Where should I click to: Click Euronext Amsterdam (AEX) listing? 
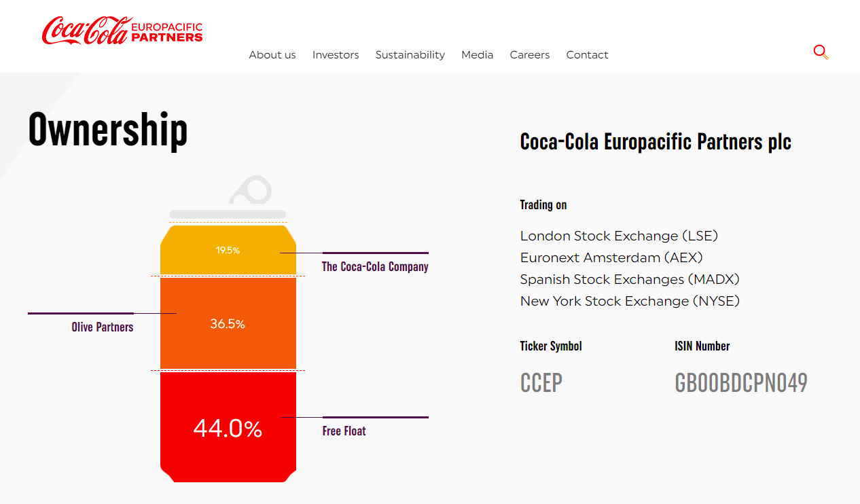[611, 258]
